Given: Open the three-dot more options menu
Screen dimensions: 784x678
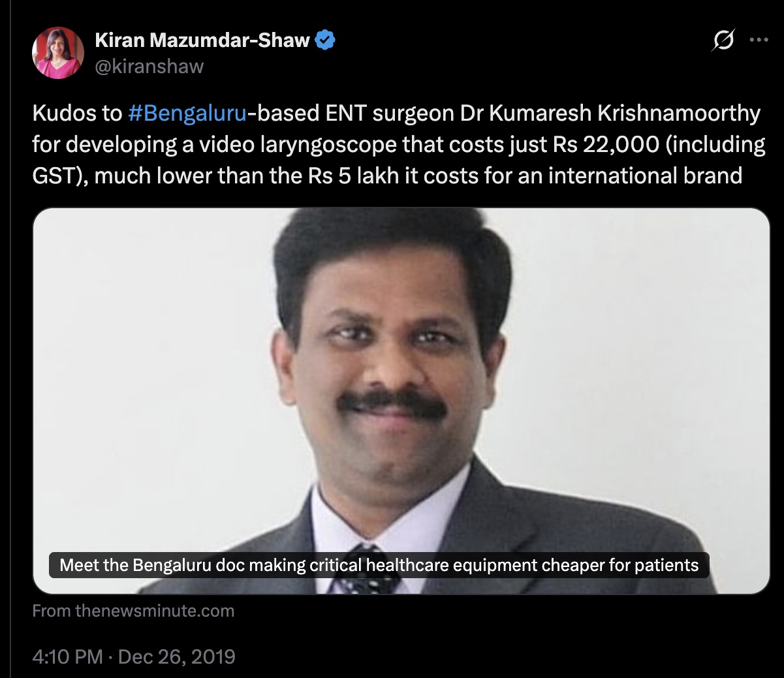Looking at the screenshot, I should (x=758, y=39).
